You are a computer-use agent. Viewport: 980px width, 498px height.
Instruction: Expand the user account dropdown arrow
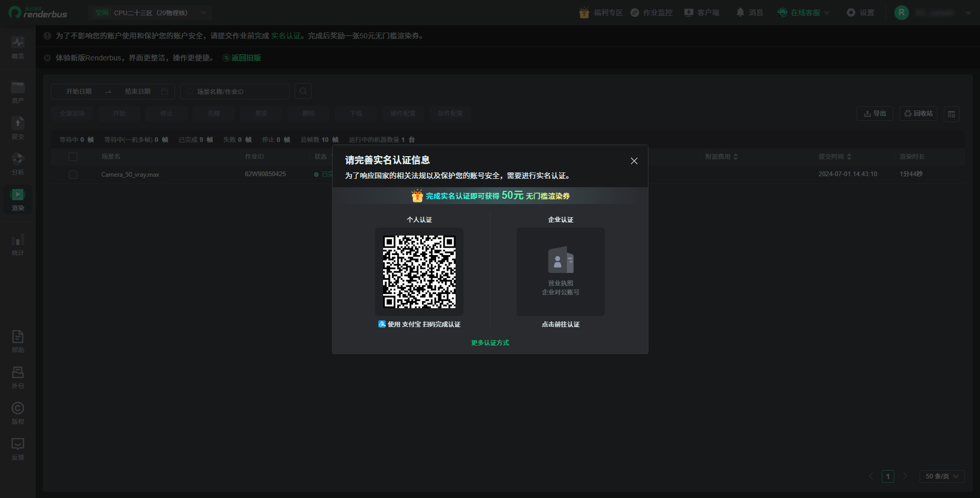coord(968,13)
